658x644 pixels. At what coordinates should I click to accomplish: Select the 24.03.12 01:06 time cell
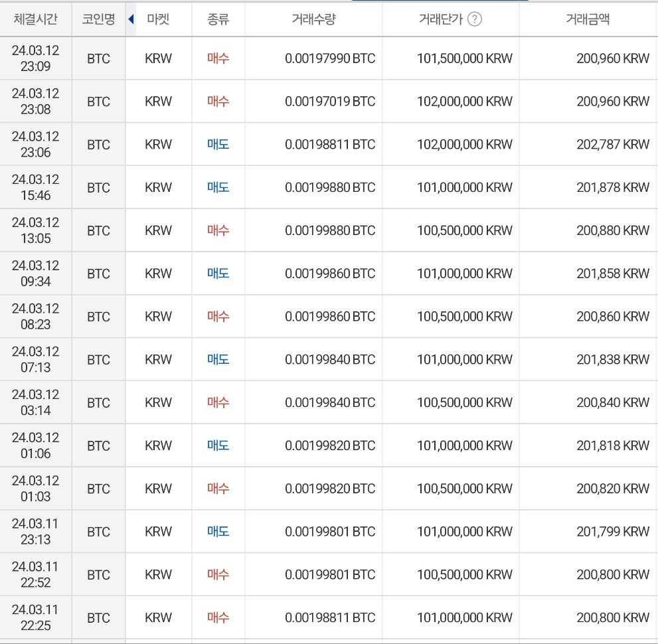coord(36,445)
